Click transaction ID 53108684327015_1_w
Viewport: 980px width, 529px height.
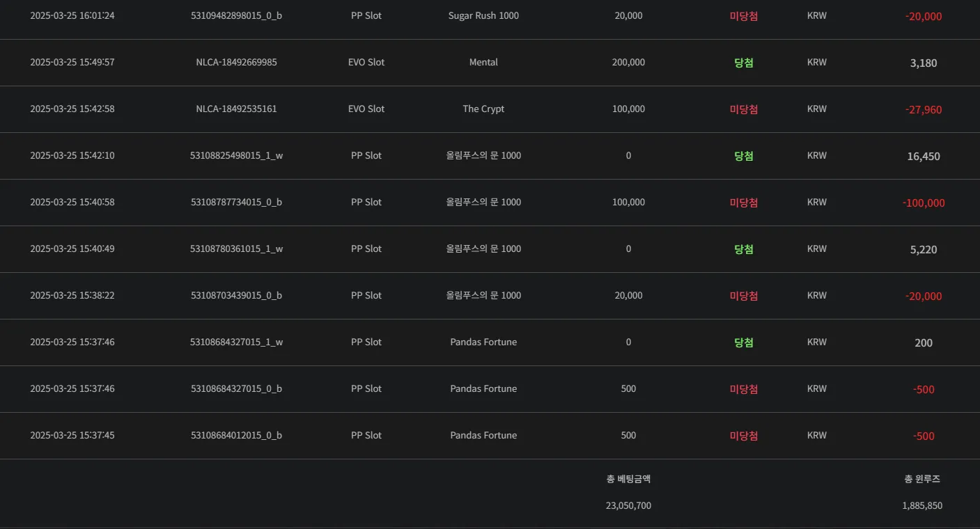236,342
